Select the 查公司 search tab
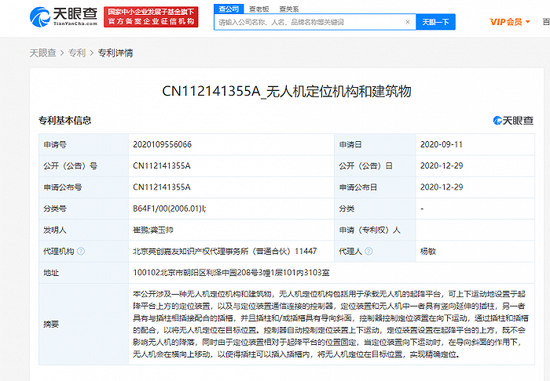The width and height of the screenshot is (550, 381). pyautogui.click(x=229, y=9)
